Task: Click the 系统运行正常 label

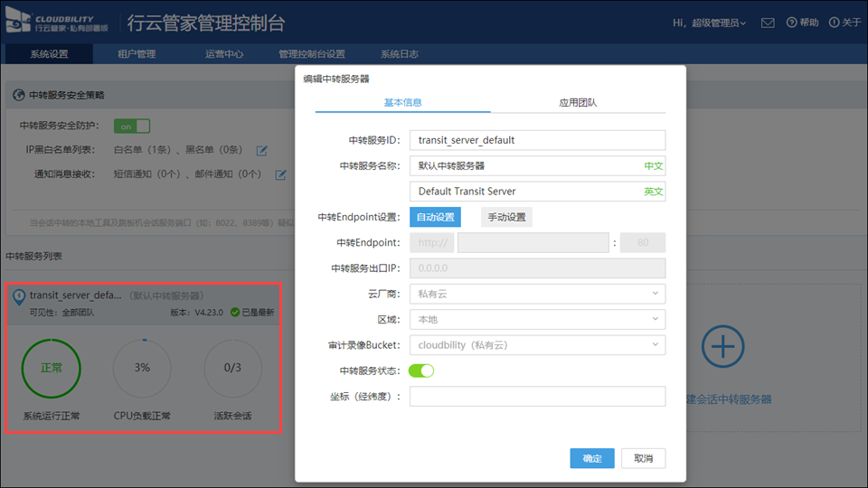Action: (x=52, y=416)
